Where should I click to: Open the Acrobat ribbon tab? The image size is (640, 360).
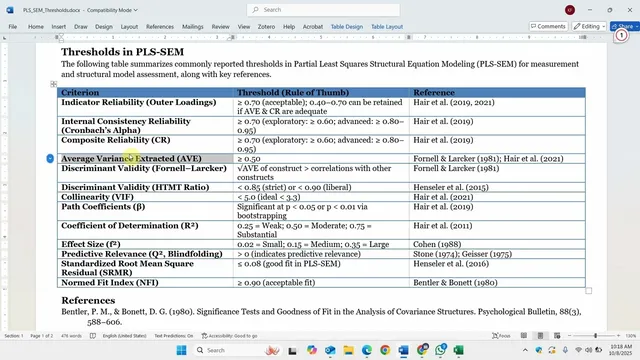click(313, 27)
